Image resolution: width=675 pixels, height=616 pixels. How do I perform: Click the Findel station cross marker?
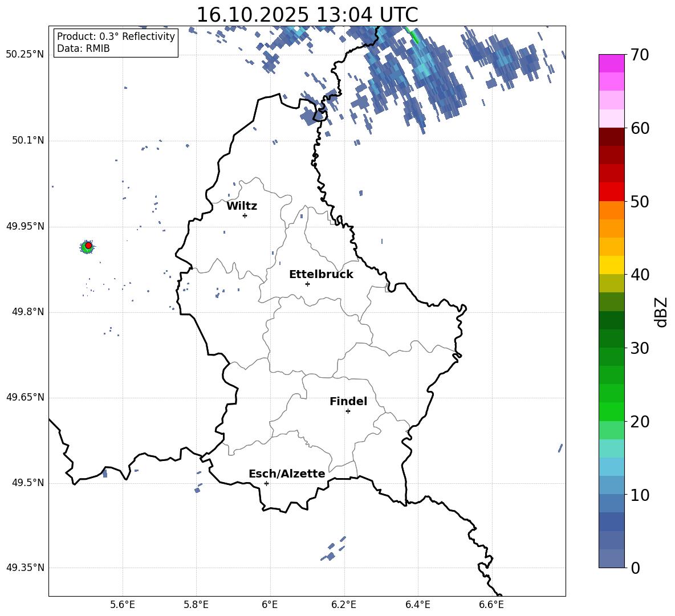tap(348, 411)
